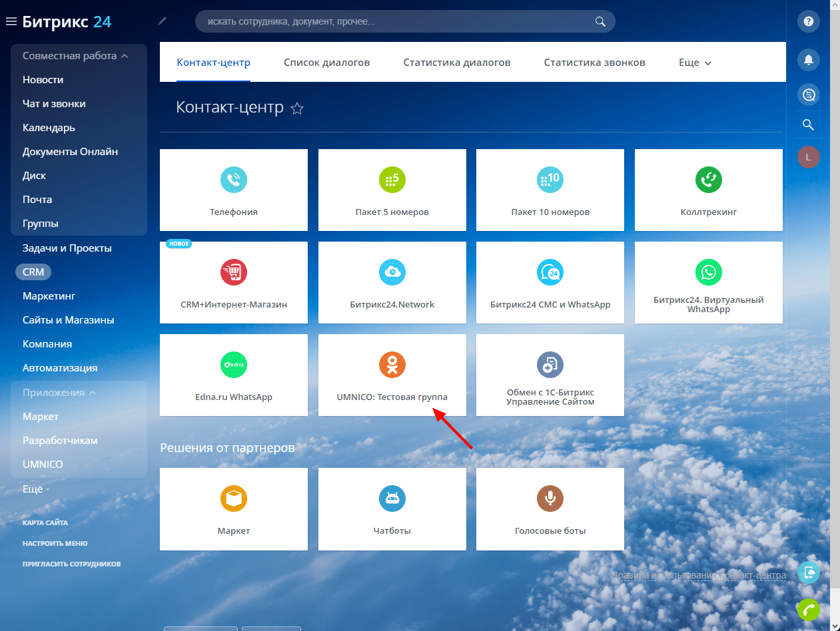Open the help question mark icon
840x631 pixels.
809,21
